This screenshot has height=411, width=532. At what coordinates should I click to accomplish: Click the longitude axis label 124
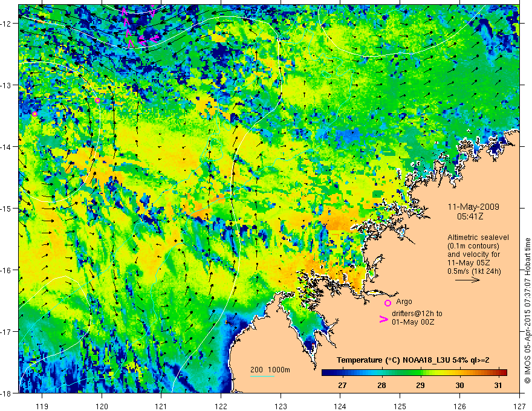(x=340, y=406)
